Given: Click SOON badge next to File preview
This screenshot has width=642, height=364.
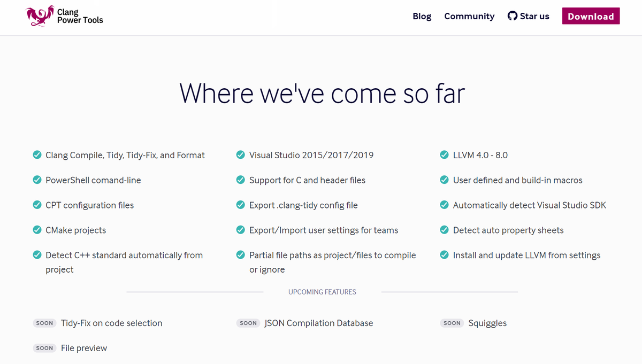Looking at the screenshot, I should pyautogui.click(x=44, y=348).
